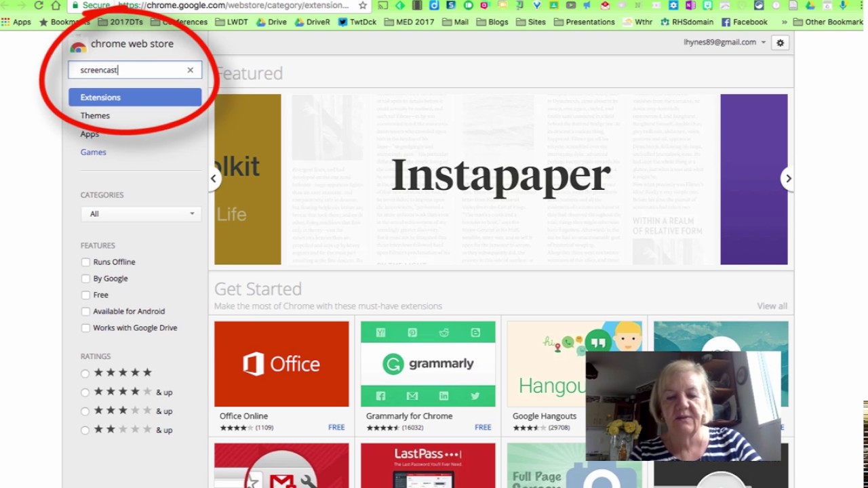This screenshot has height=488, width=868.
Task: Select the Themes filter
Action: (95, 116)
